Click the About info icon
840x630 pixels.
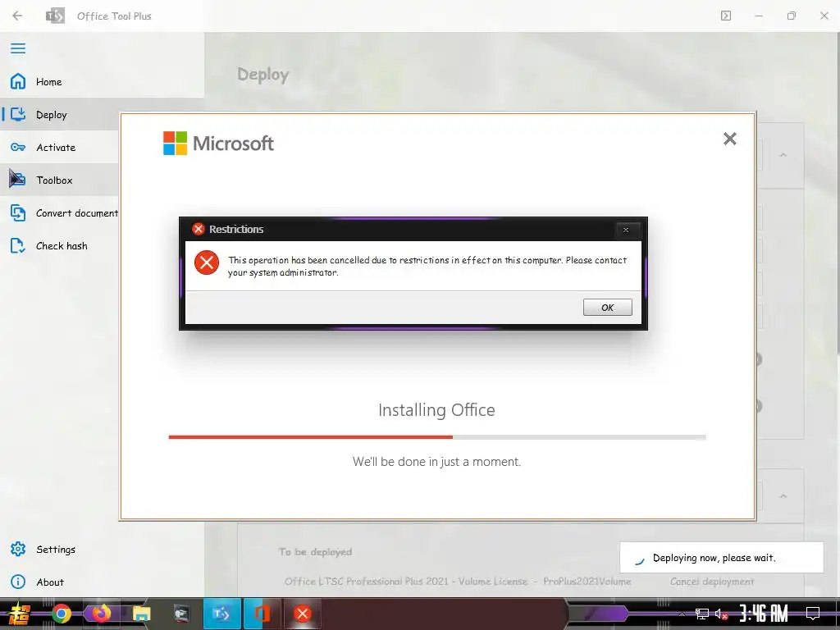coord(18,582)
